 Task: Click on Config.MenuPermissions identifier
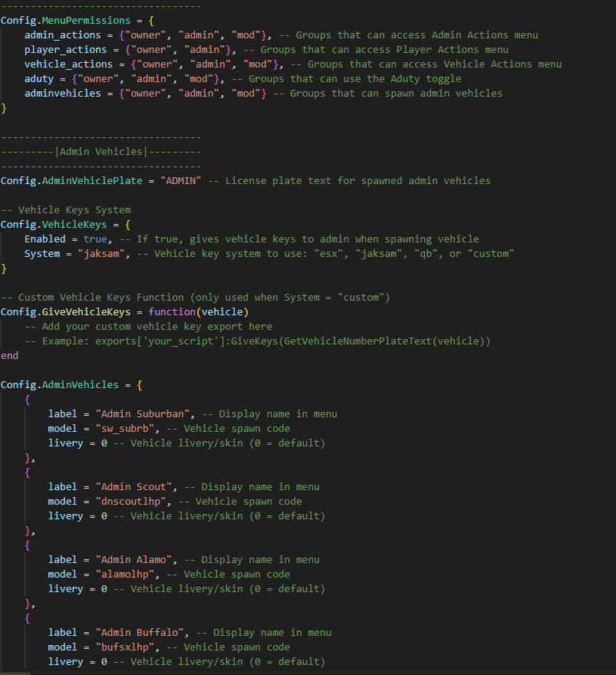[65, 21]
